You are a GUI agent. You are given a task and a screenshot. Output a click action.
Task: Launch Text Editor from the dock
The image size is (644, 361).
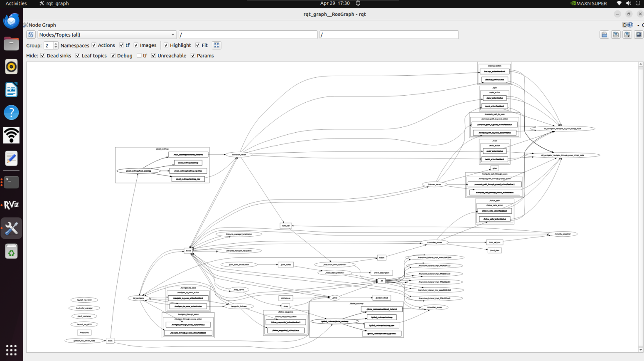pyautogui.click(x=11, y=158)
